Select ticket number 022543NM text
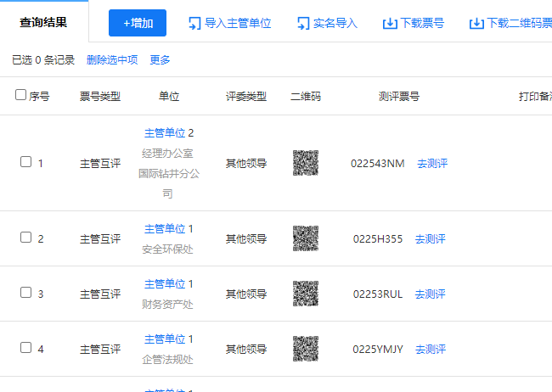Screen dimensions: 552x392 [378, 163]
